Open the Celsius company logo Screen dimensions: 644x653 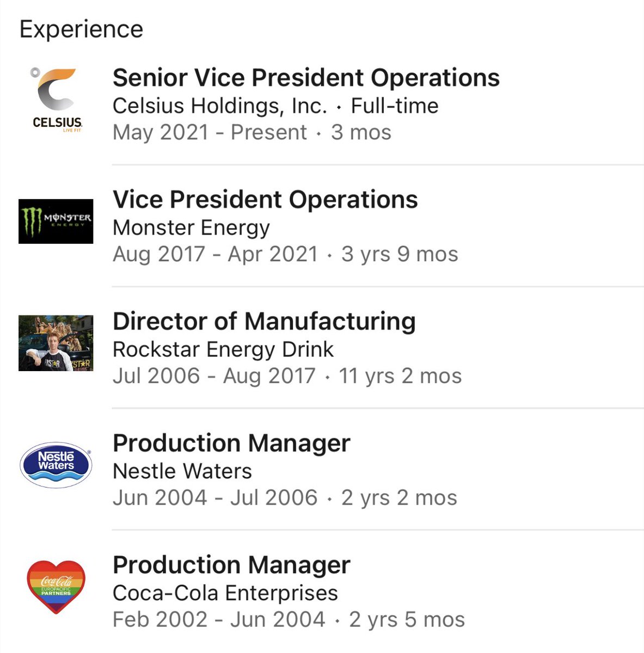[x=57, y=100]
